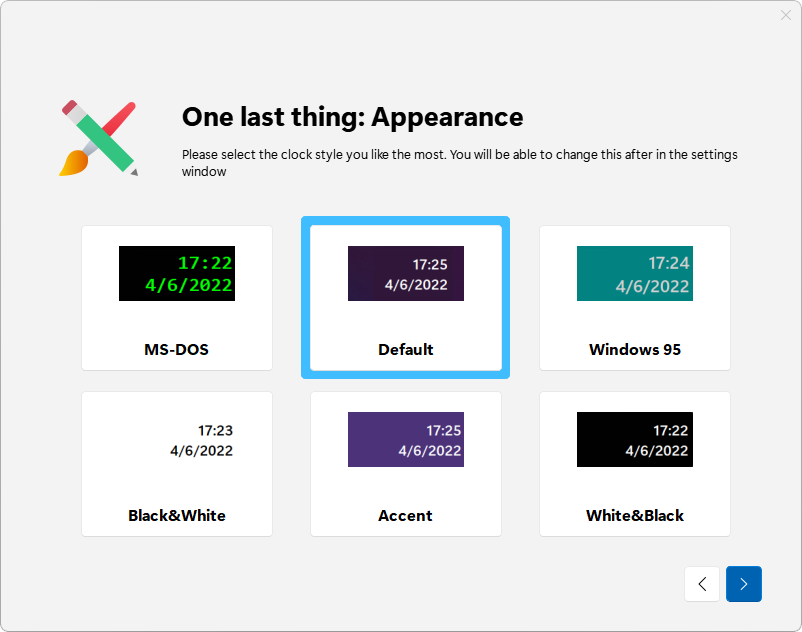Screen dimensions: 802x632
Task: Click the 'Please select the clock style' description
Action: coord(459,163)
